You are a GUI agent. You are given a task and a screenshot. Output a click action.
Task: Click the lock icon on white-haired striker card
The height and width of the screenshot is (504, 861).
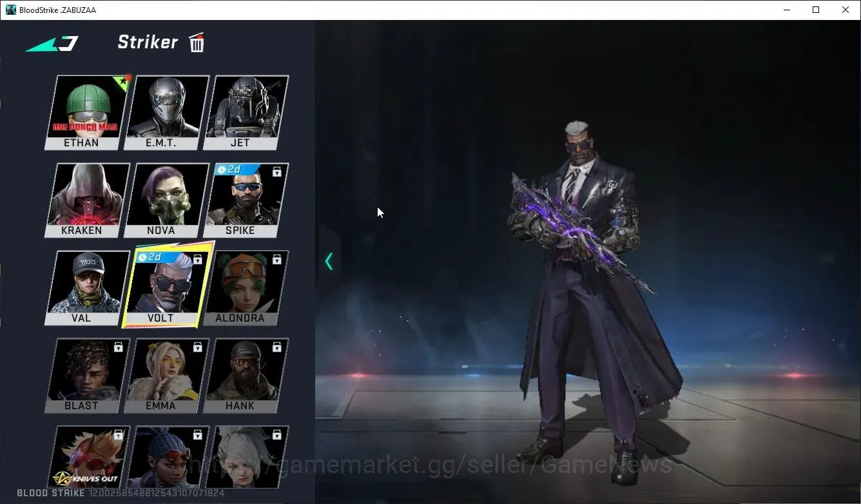(276, 434)
